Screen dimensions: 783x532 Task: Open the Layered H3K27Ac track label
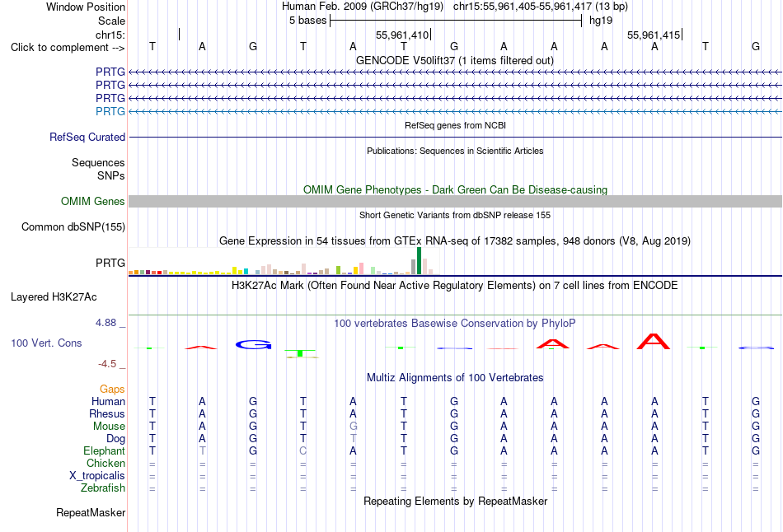tap(54, 297)
